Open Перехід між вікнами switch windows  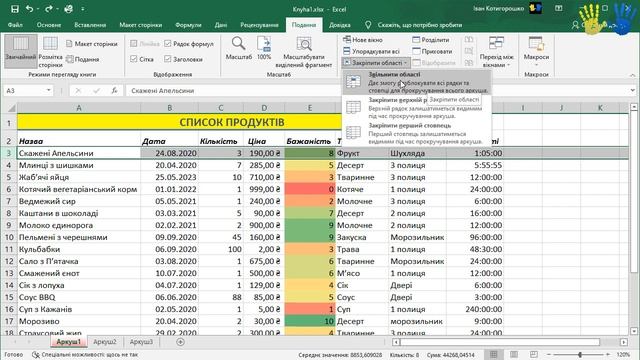point(496,52)
